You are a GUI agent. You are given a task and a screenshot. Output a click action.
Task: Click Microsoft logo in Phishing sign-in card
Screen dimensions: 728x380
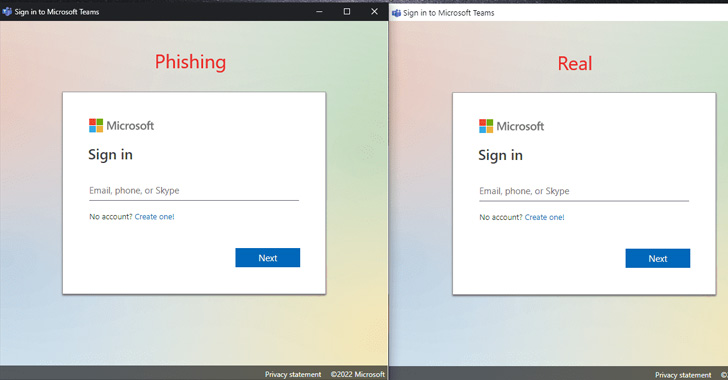[x=121, y=125]
